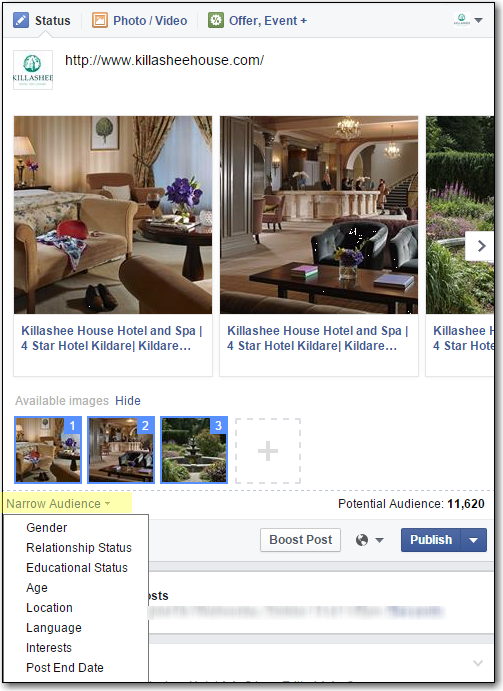Toggle available image thumbnail 2
Viewport: 503px width, 691px height.
[x=121, y=450]
